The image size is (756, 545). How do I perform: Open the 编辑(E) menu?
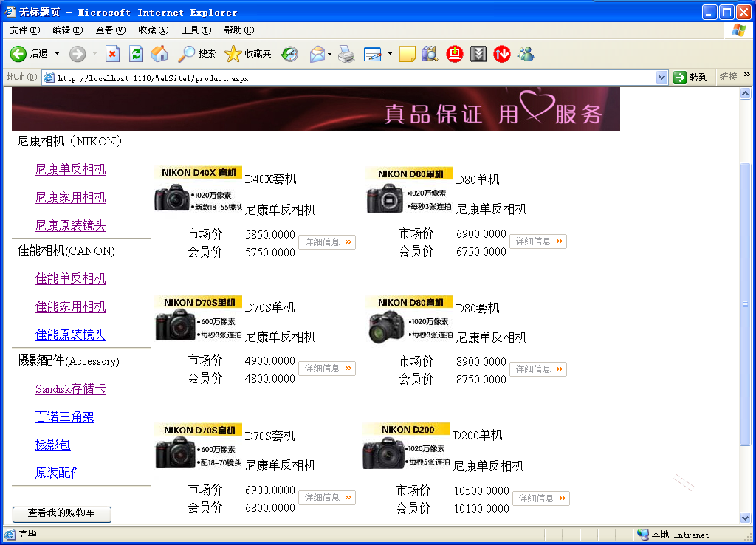tap(67, 30)
